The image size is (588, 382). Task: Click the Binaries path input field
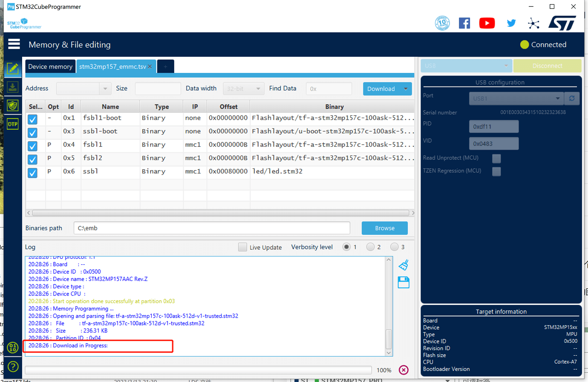[212, 228]
